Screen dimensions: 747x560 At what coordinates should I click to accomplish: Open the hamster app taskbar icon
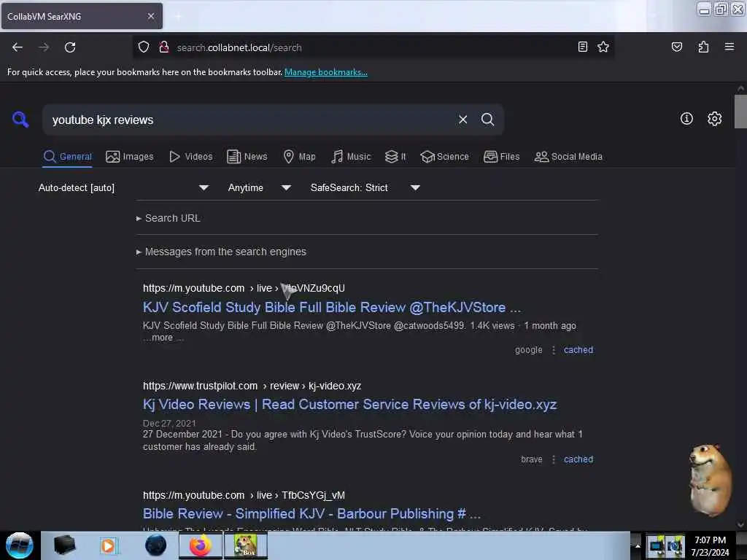click(245, 545)
